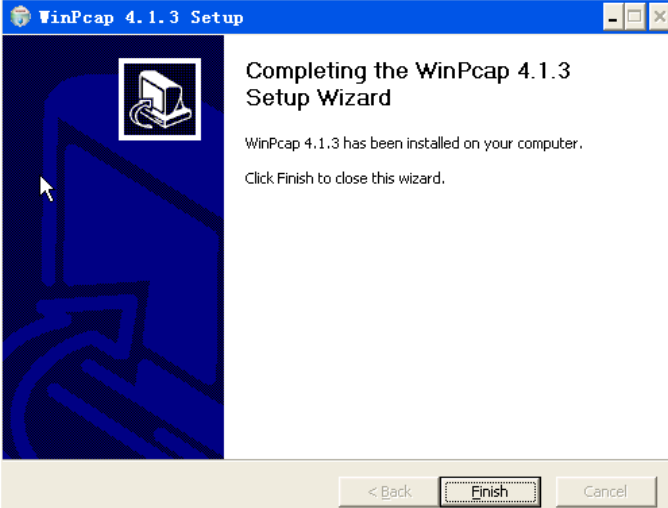Click the WinPcap installer icon in title bar

click(x=20, y=17)
